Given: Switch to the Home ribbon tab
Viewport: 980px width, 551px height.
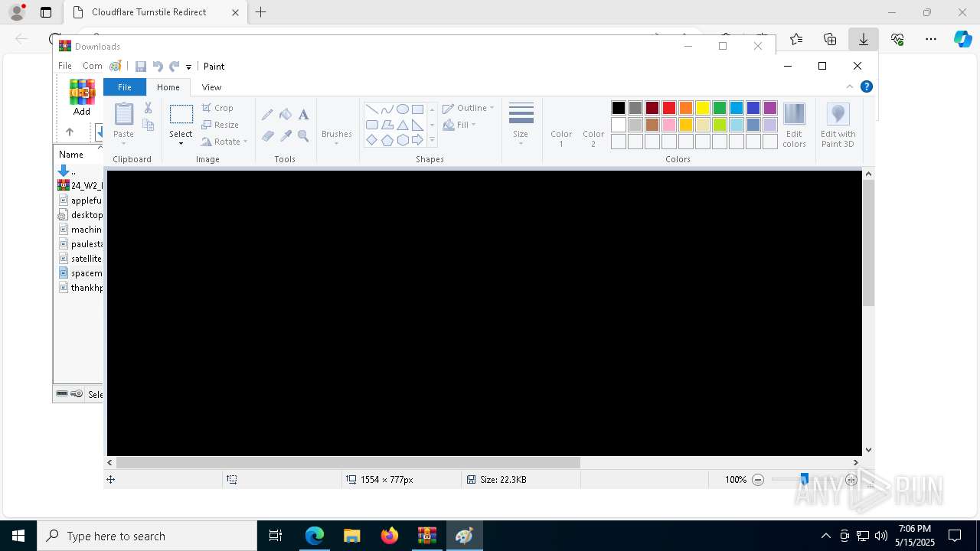Looking at the screenshot, I should pyautogui.click(x=168, y=87).
